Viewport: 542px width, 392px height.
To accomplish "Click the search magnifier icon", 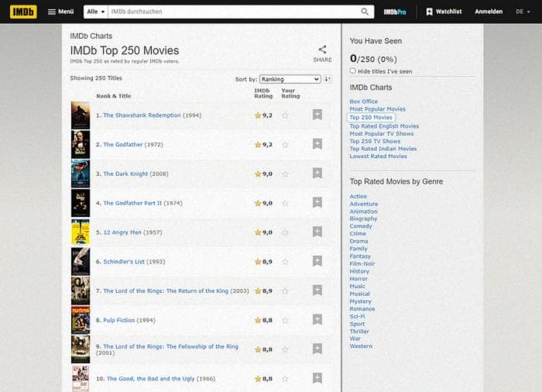I will [x=365, y=12].
